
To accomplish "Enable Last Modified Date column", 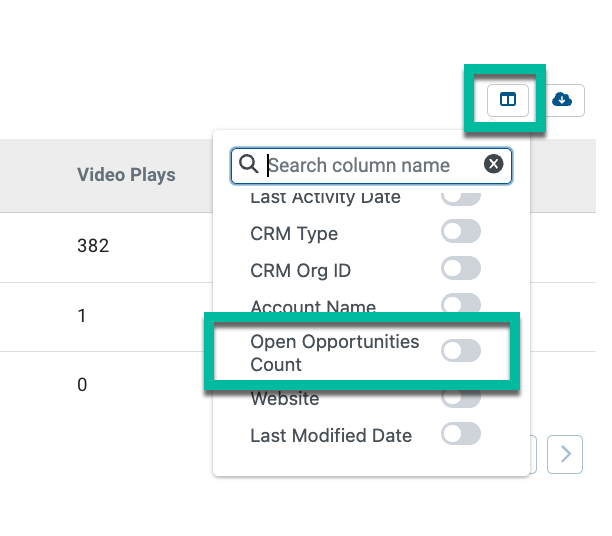I will coord(461,433).
